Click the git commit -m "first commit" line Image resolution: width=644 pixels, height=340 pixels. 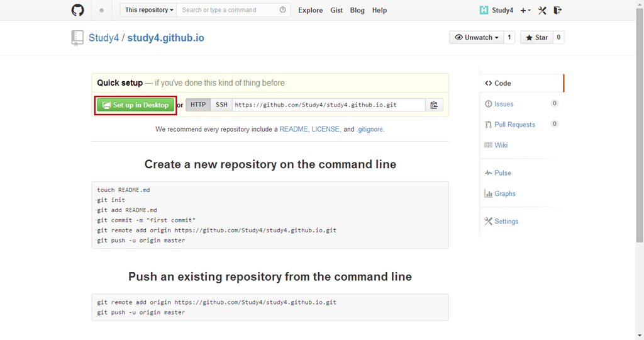(146, 220)
